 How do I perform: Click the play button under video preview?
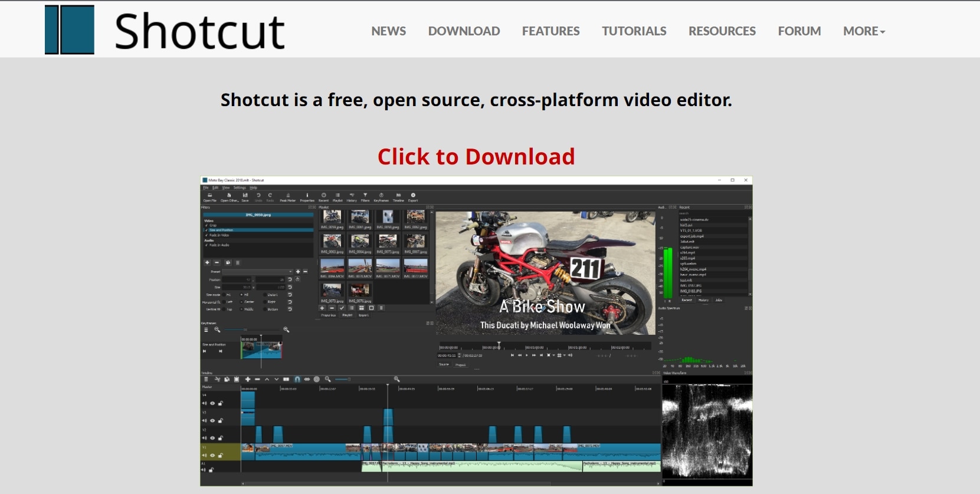point(527,355)
